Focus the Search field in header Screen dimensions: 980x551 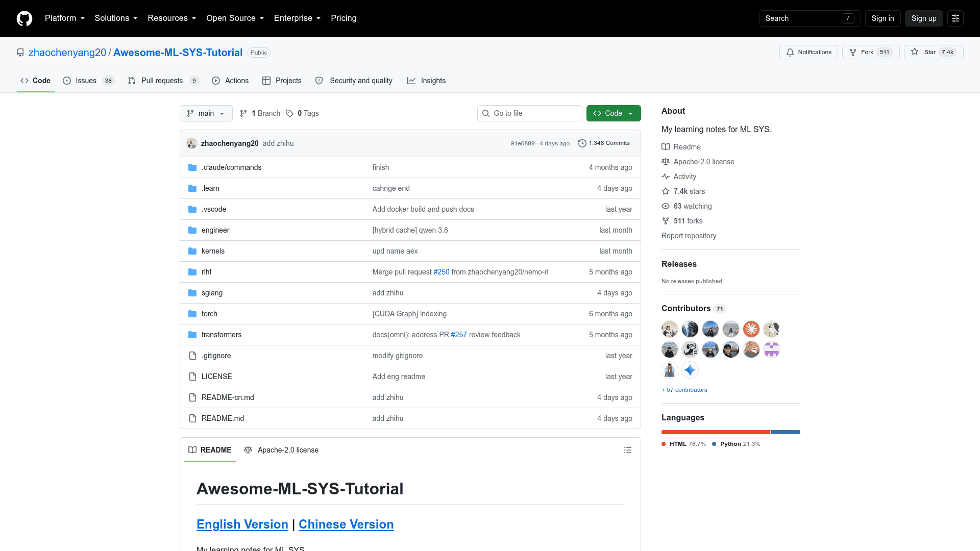(810, 18)
